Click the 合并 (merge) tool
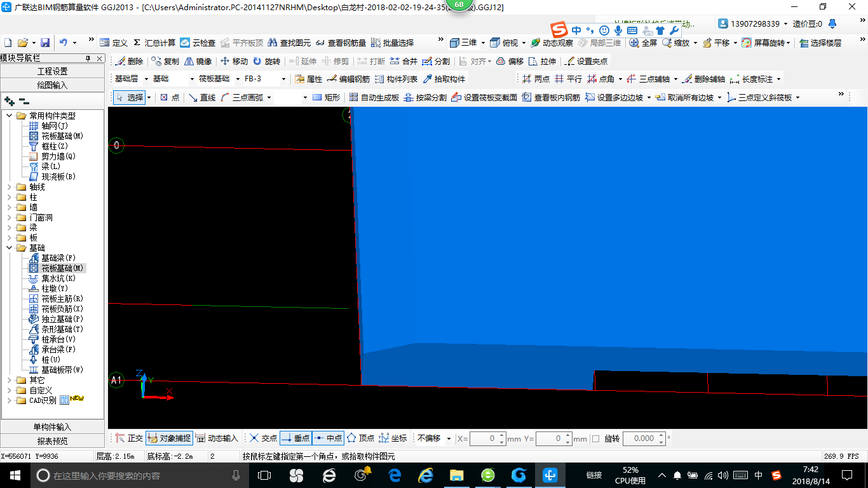The height and width of the screenshot is (488, 868). pos(403,62)
